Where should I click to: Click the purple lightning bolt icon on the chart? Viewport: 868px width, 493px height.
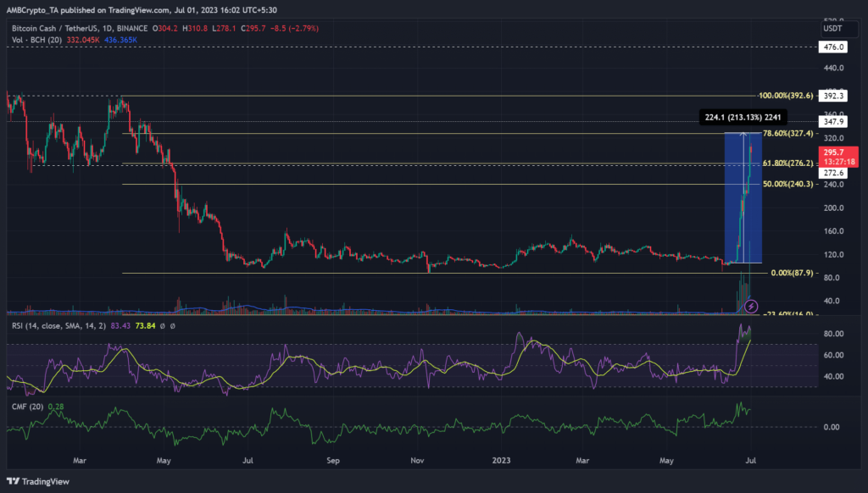749,307
